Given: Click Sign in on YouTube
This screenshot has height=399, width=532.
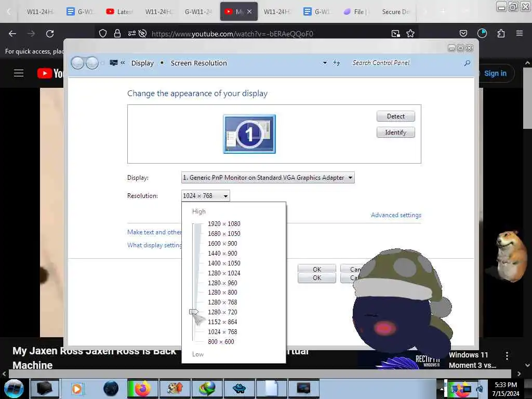Looking at the screenshot, I should [x=495, y=73].
